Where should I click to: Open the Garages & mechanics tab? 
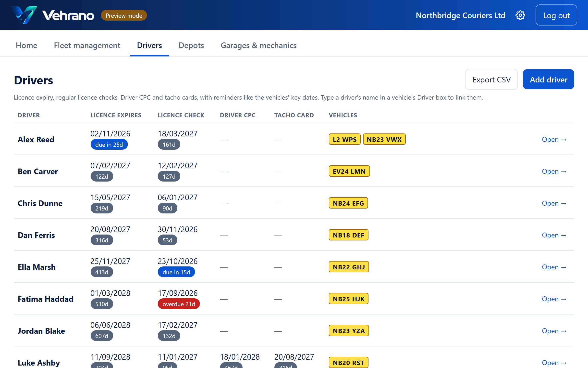[x=258, y=45]
